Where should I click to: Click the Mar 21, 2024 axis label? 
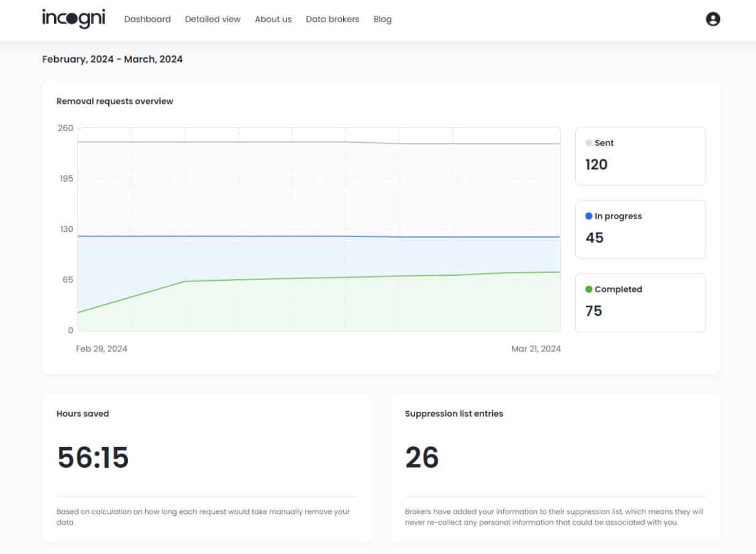click(x=536, y=348)
